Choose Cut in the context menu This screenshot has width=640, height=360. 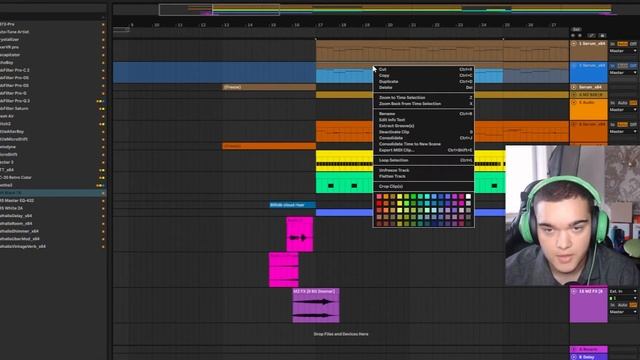click(x=424, y=69)
